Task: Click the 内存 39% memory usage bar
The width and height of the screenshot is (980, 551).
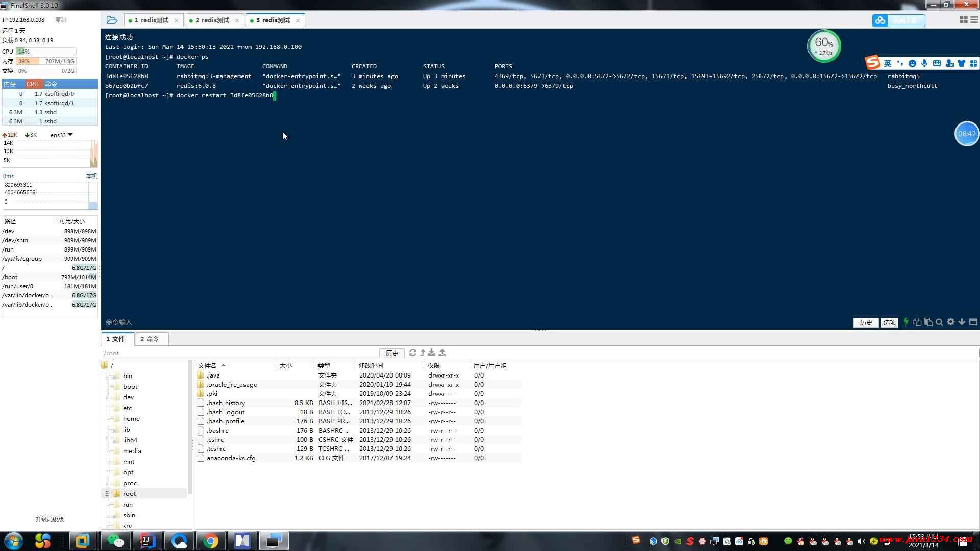Action: (x=46, y=61)
